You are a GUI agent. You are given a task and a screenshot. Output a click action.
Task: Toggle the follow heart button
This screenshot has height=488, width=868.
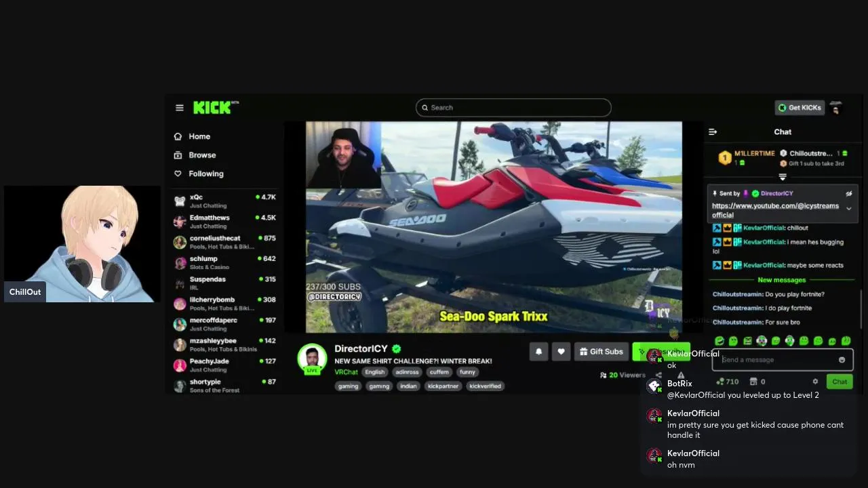coord(561,351)
